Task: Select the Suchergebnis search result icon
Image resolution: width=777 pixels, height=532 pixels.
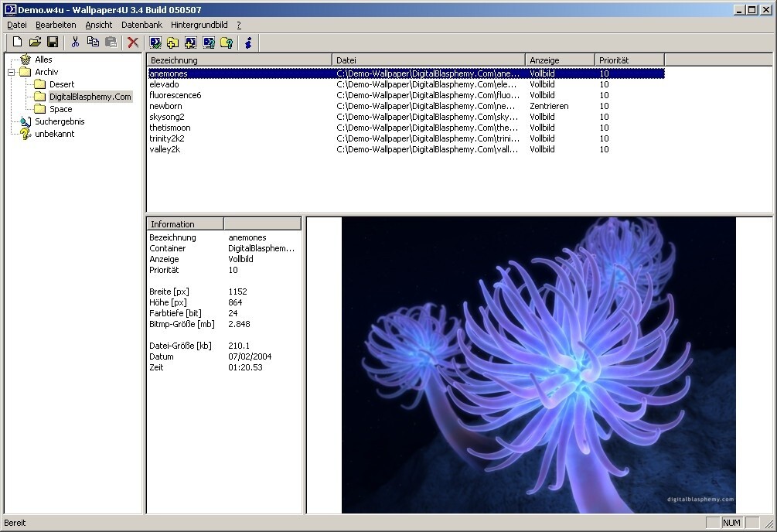Action: click(26, 121)
